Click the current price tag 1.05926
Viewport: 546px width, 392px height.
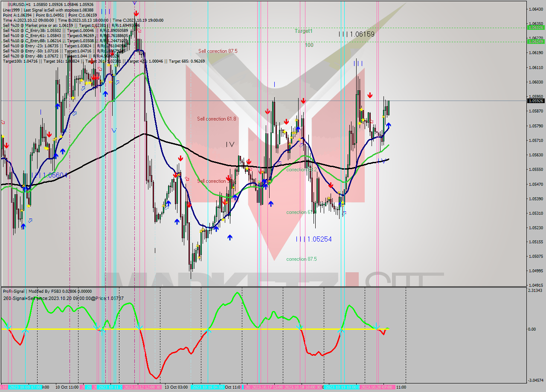coord(536,101)
